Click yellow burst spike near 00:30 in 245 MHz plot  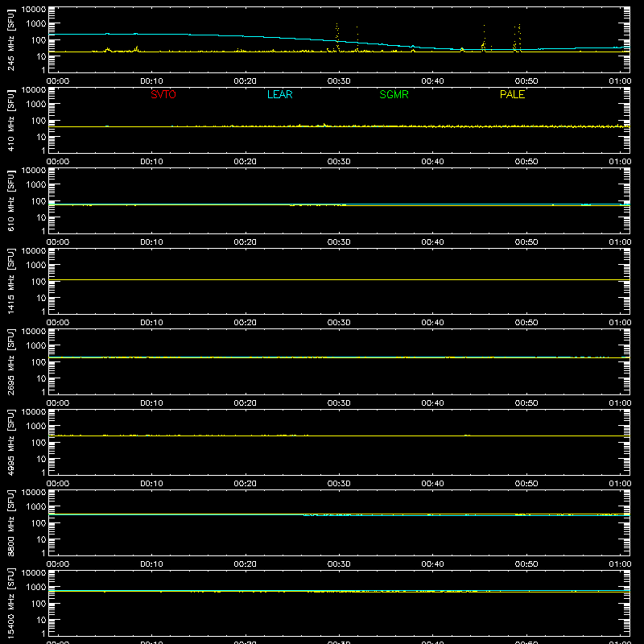[x=337, y=37]
